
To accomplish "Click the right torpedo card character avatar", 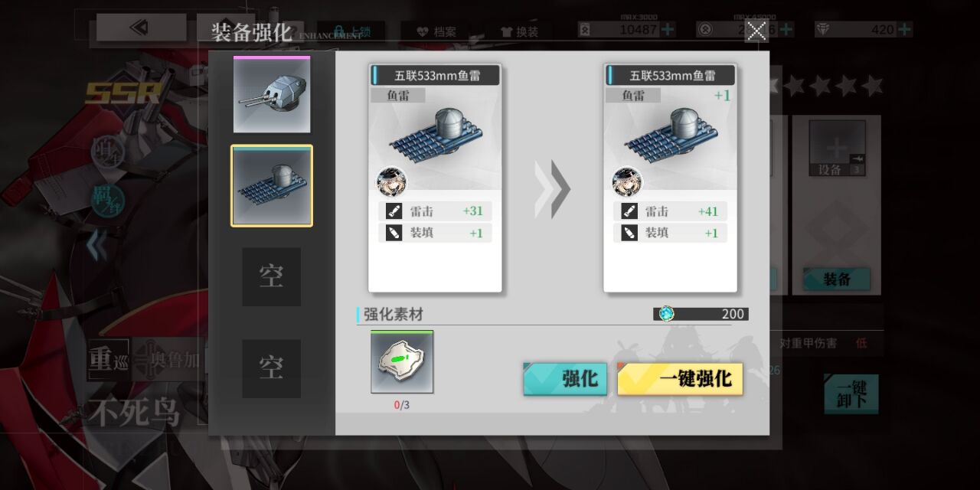I will point(626,182).
